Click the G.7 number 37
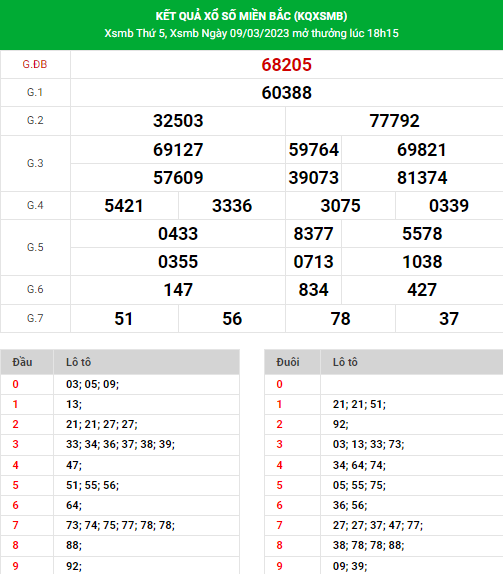Viewport: 503px width, 574px height. tap(449, 318)
